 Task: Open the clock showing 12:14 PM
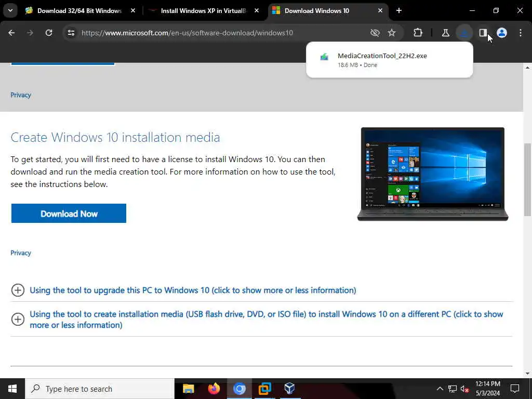click(487, 389)
